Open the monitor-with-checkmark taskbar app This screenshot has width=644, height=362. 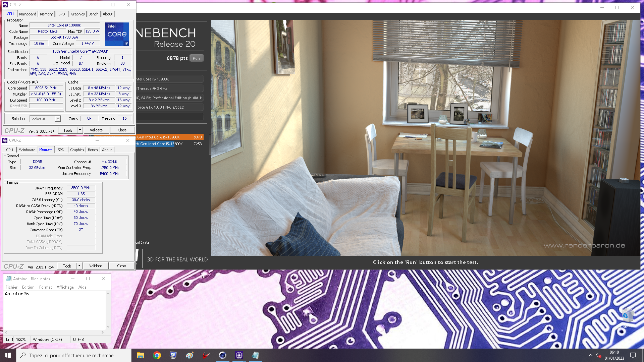click(x=173, y=355)
